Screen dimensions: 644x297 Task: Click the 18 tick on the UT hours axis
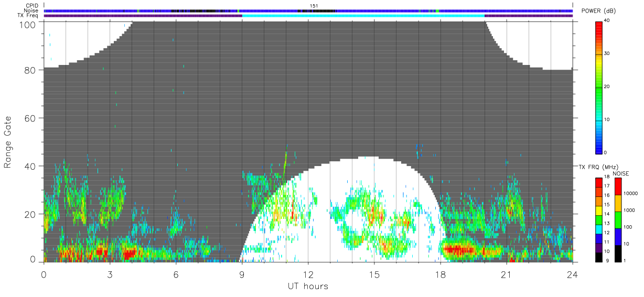tap(440, 274)
